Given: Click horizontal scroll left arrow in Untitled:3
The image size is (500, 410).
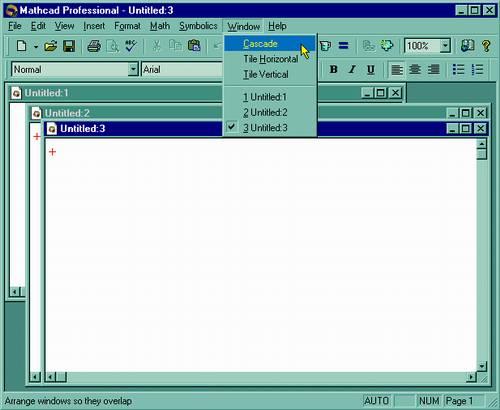Looking at the screenshot, I should [x=51, y=377].
